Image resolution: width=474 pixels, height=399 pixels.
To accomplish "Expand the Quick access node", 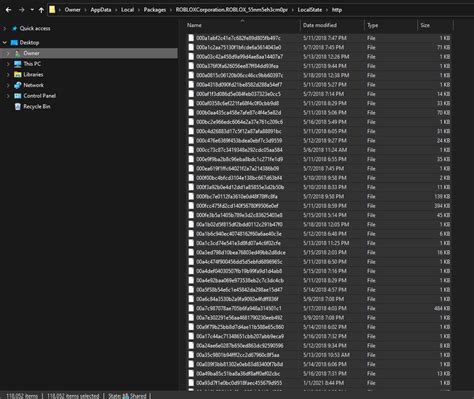I will tap(5, 28).
